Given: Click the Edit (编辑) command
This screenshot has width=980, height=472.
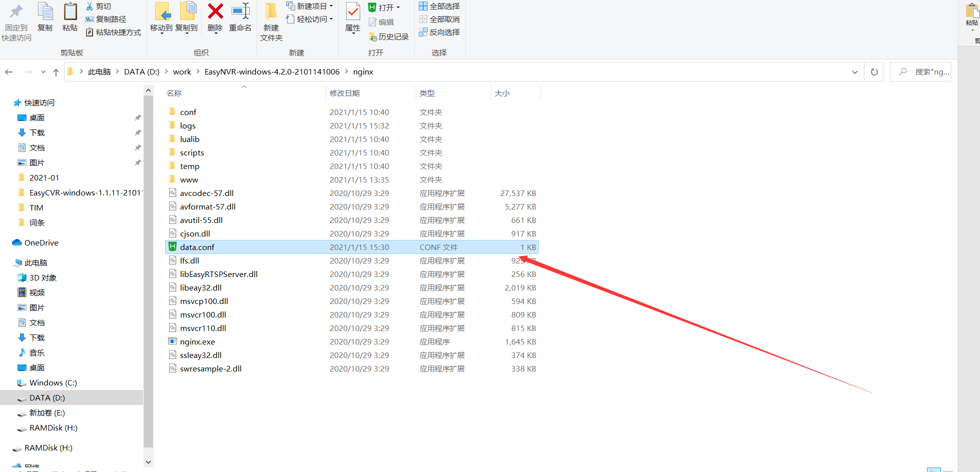Looking at the screenshot, I should point(381,22).
